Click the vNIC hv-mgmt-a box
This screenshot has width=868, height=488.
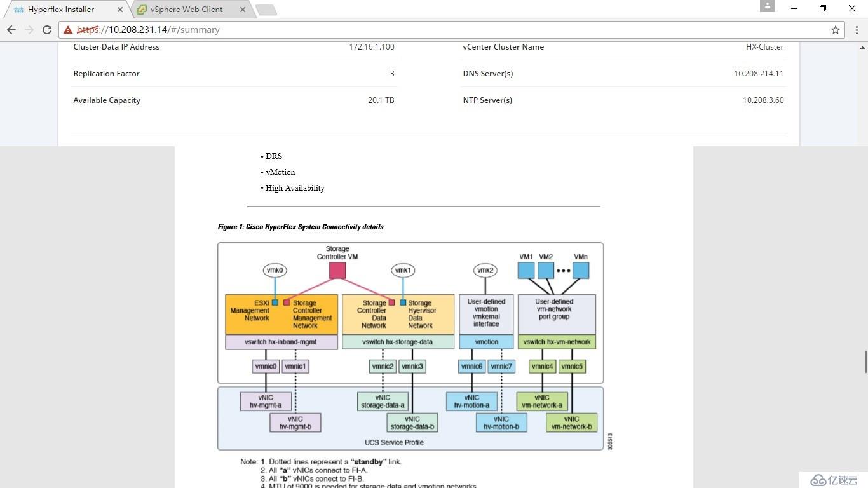[x=266, y=402]
